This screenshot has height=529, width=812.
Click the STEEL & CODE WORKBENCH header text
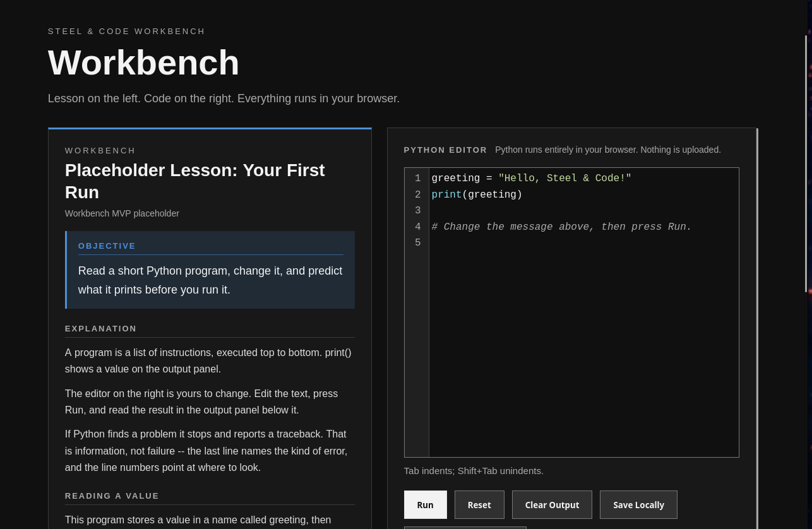(126, 32)
